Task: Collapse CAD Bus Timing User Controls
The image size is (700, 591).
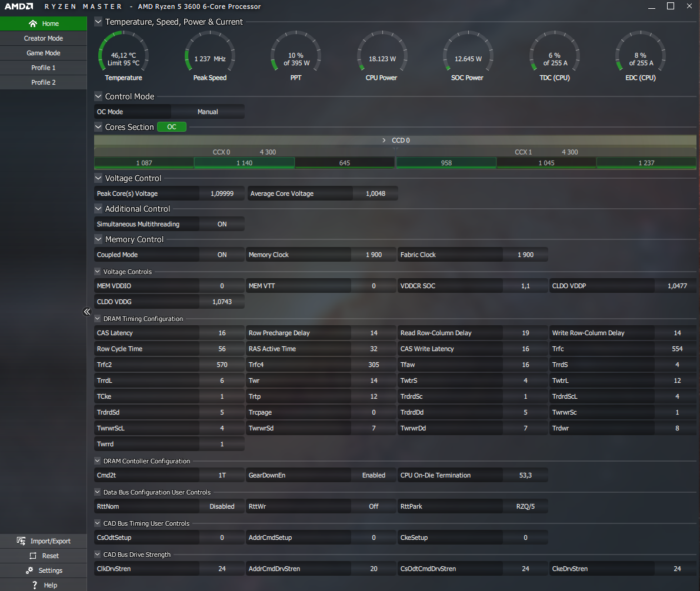Action: [97, 523]
